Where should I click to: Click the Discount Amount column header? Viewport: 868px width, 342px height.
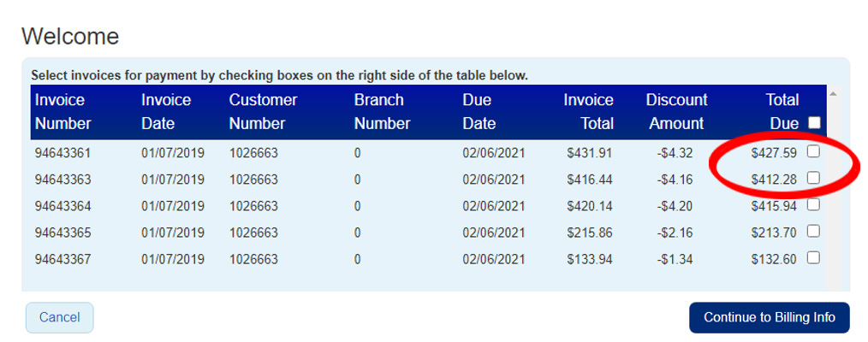pyautogui.click(x=676, y=112)
